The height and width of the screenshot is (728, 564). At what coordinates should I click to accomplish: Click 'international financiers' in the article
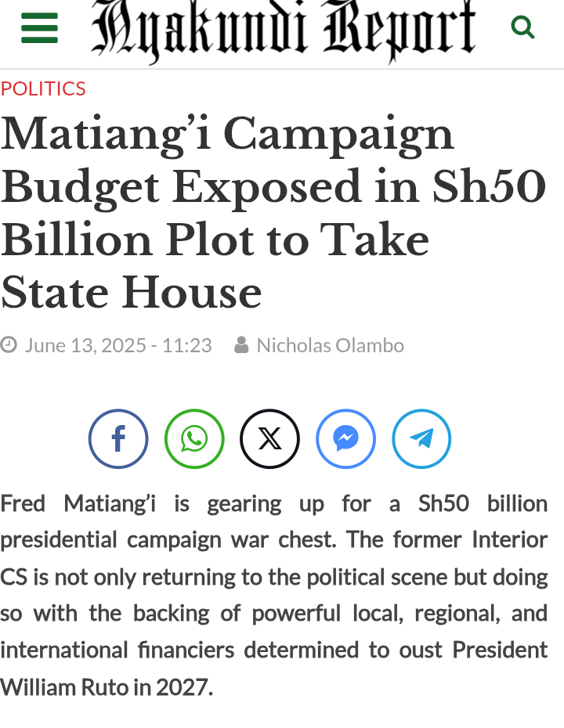[x=117, y=650]
